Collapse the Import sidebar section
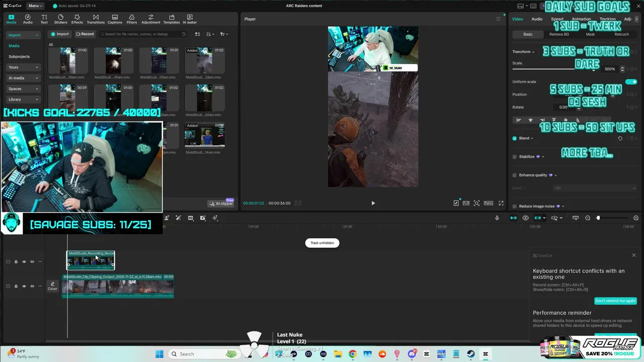 coord(23,35)
